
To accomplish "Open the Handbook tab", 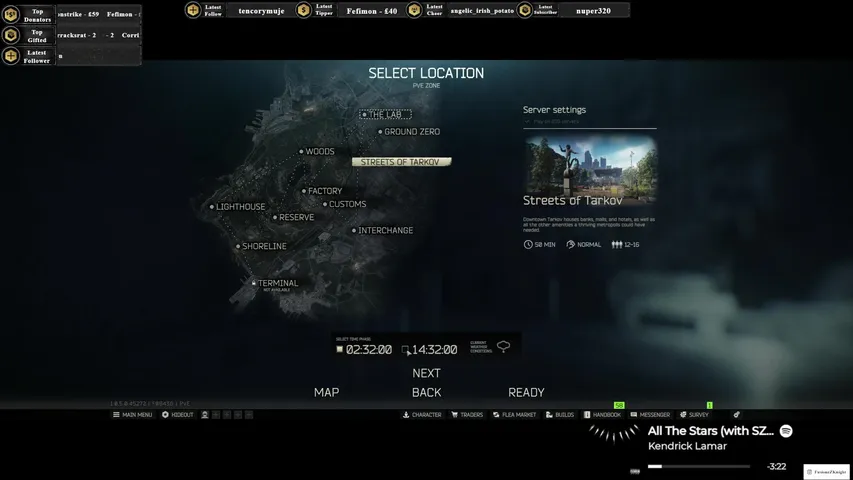I will tap(602, 415).
